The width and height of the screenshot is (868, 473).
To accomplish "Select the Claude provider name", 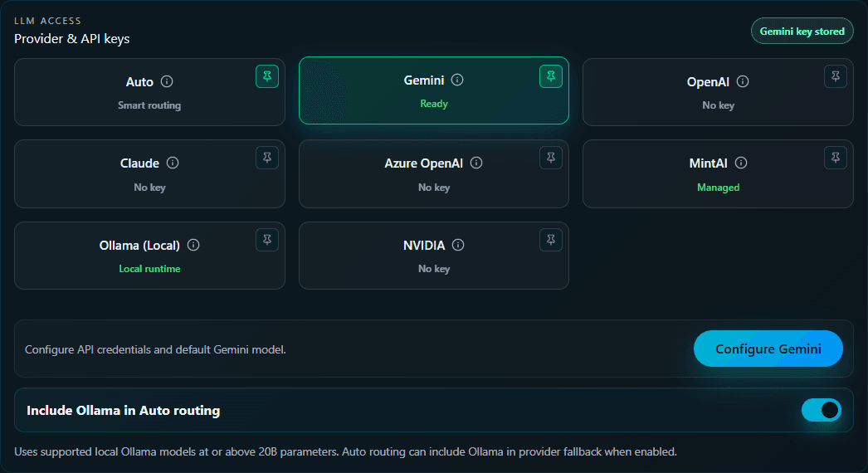I will pyautogui.click(x=139, y=163).
